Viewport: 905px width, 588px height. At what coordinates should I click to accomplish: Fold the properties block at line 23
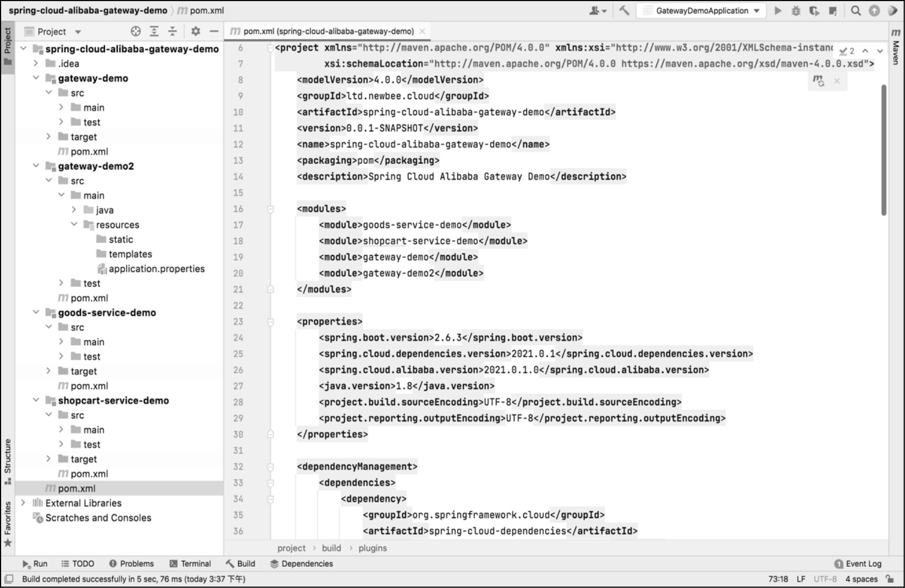(x=271, y=322)
